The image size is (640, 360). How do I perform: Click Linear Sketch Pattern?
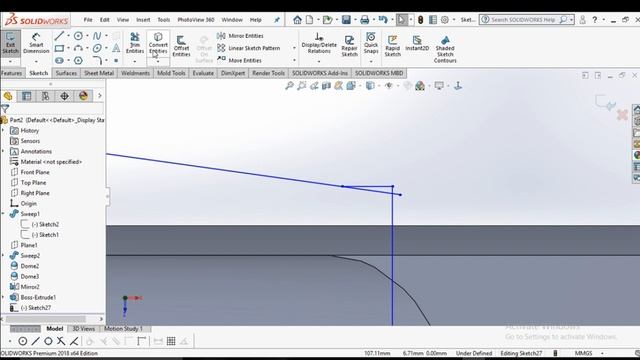pyautogui.click(x=249, y=48)
